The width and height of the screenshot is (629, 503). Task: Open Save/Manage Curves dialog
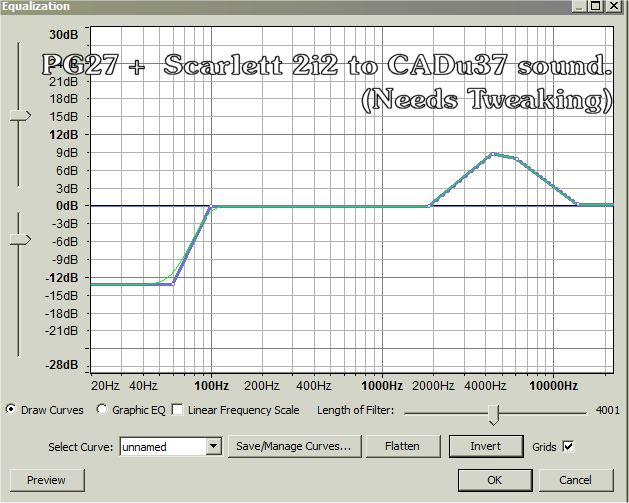(x=294, y=446)
